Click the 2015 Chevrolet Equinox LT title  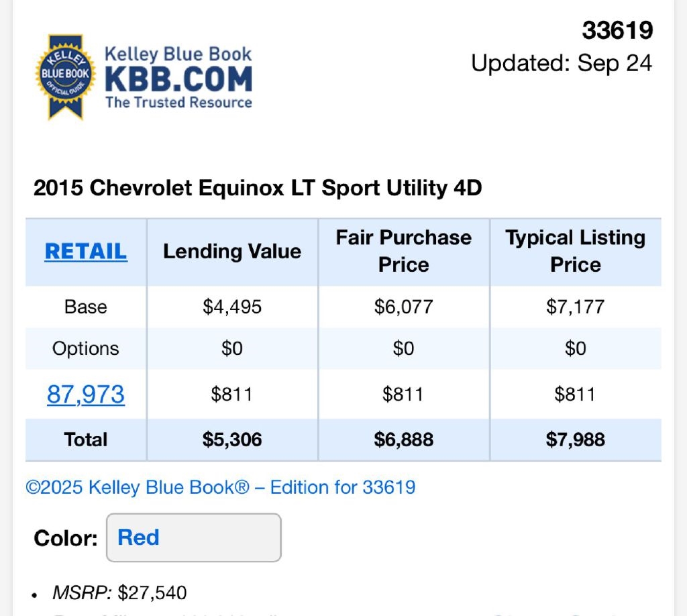point(258,188)
